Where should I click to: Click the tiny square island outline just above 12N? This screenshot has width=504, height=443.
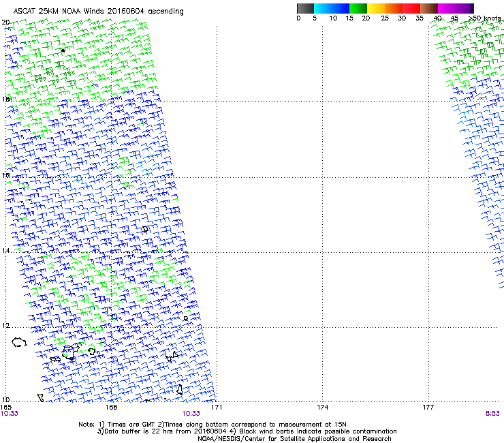[185, 318]
